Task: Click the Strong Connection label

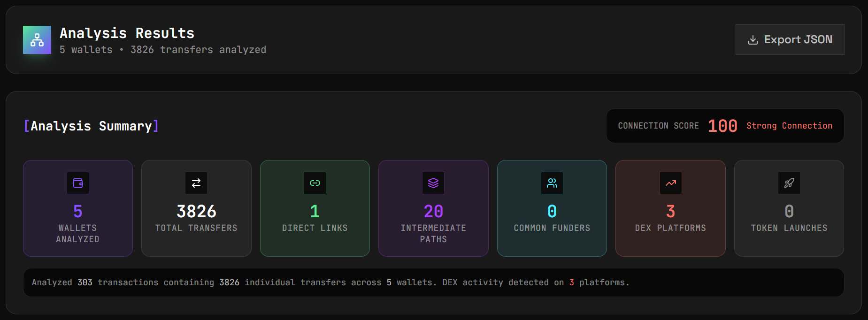Action: (789, 126)
